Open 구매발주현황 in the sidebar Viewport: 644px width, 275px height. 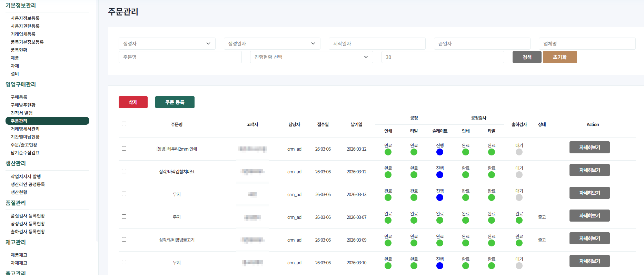pyautogui.click(x=23, y=105)
